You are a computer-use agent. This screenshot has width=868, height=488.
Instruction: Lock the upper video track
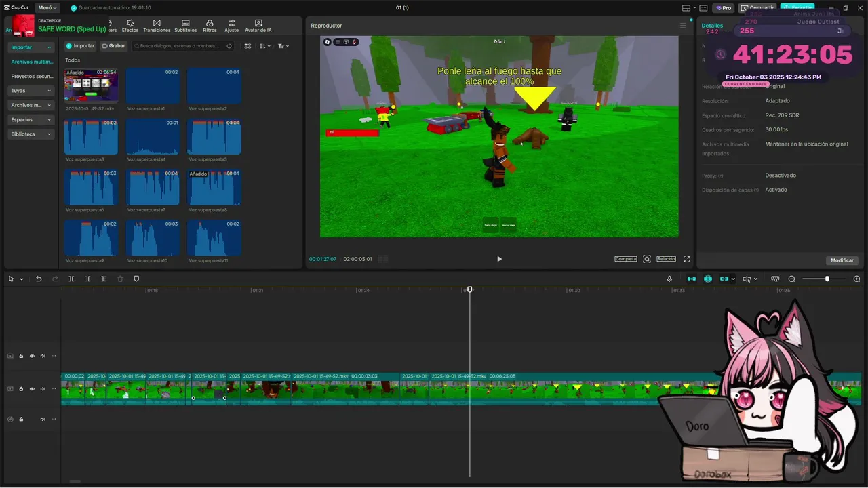coord(21,356)
